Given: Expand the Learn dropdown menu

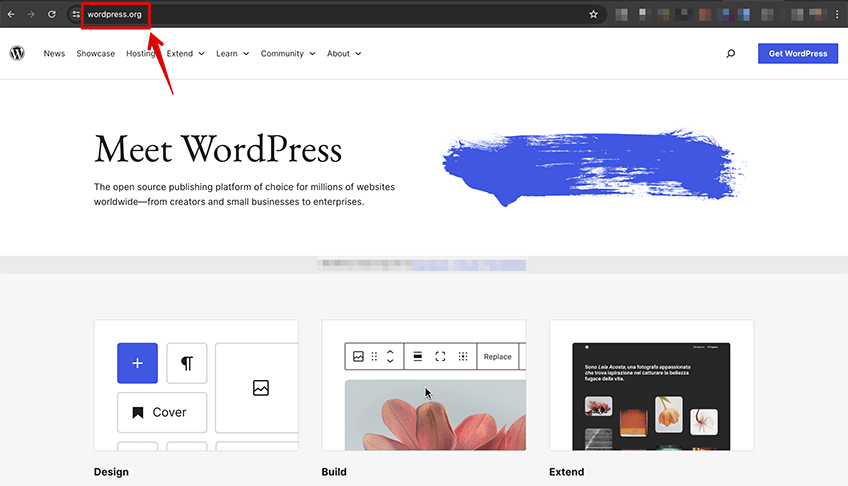Looking at the screenshot, I should coord(233,54).
